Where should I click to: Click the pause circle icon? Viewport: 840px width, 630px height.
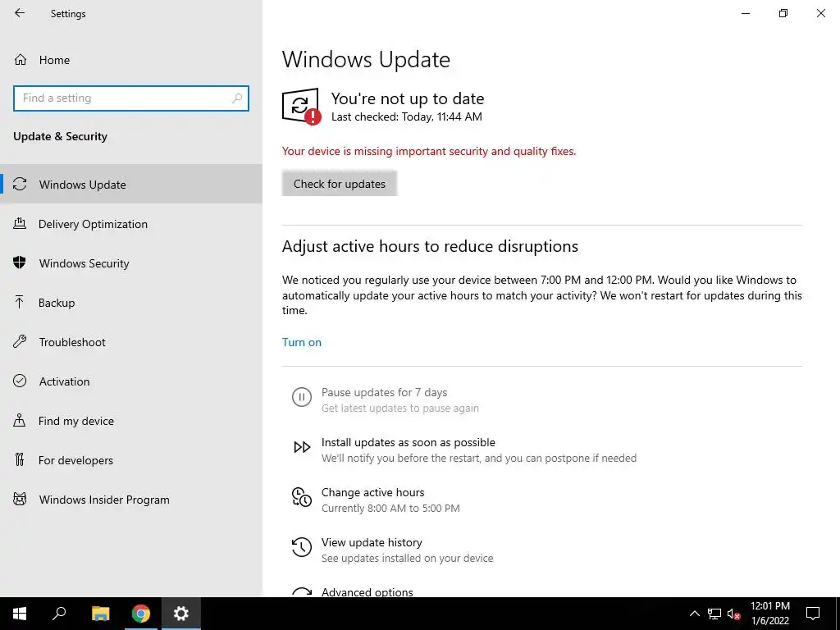tap(302, 397)
